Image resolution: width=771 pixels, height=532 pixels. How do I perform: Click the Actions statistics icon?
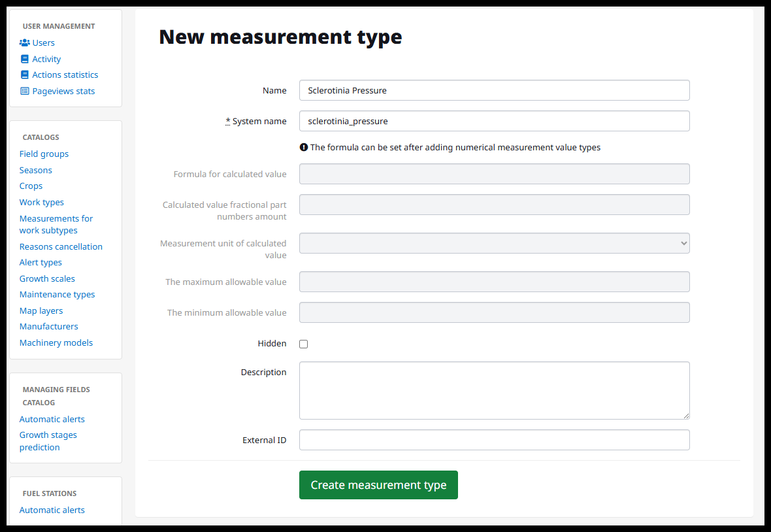[x=24, y=75]
